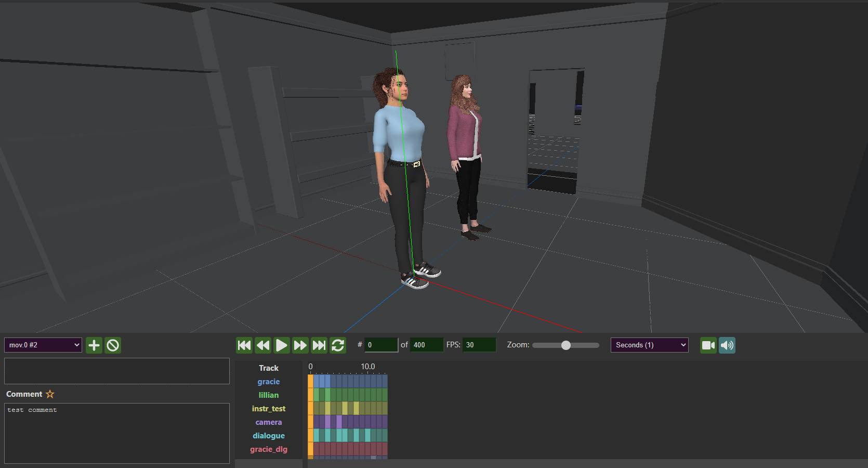Screen dimensions: 868x468
Task: Open the Seconds (1) dropdown
Action: click(649, 345)
